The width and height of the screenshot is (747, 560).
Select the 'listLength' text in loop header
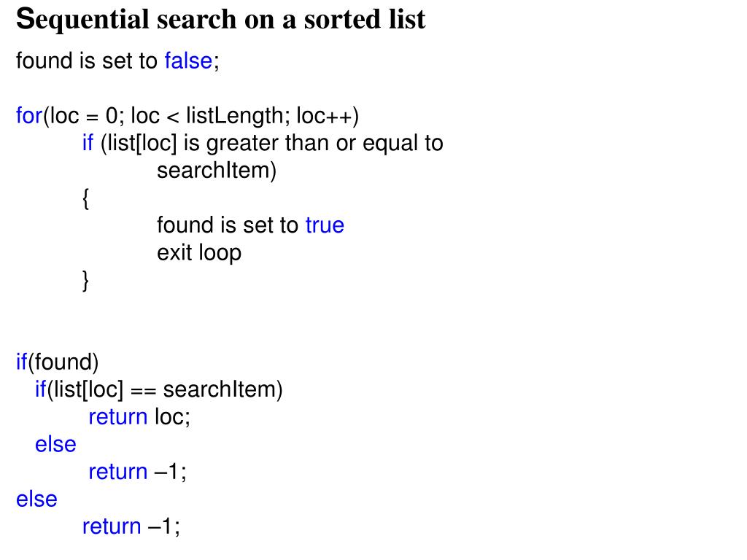235,116
